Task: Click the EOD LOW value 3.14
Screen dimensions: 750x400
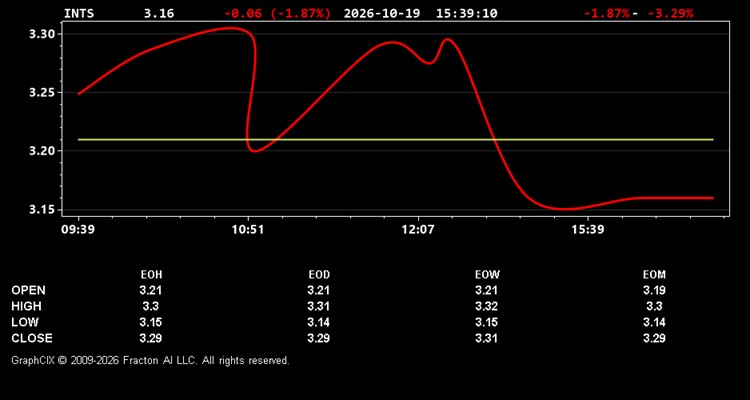Action: tap(319, 322)
